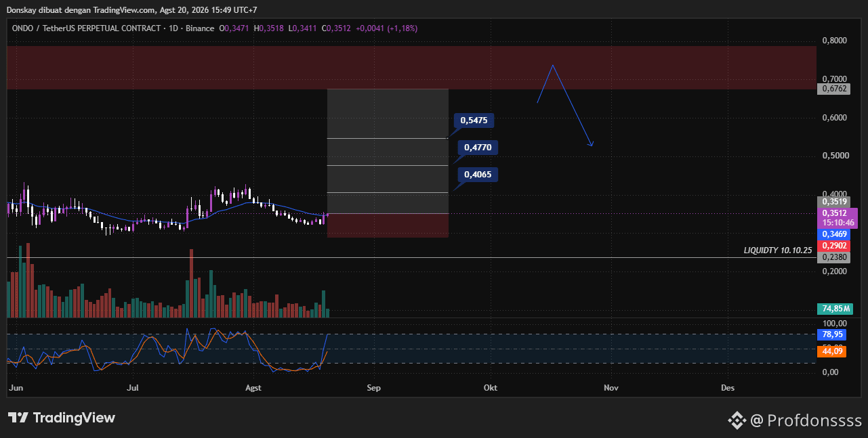Click the ONDO / TetherUS PERPETUAL CONTRACT symbol title

point(86,28)
